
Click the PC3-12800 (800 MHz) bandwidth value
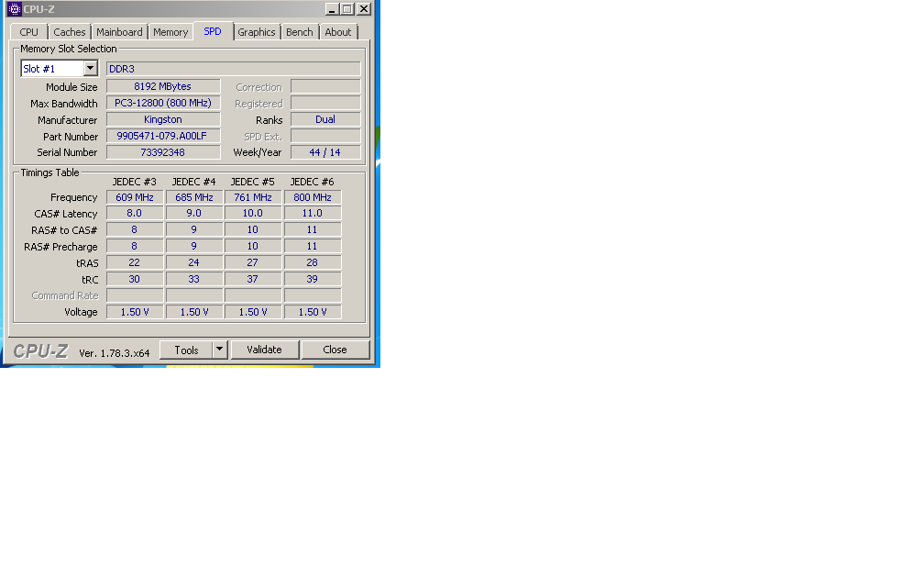point(163,103)
